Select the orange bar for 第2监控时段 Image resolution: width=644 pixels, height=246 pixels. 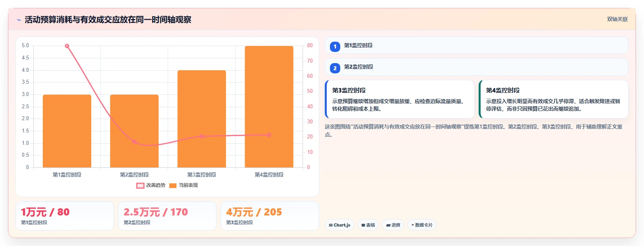[x=134, y=131]
